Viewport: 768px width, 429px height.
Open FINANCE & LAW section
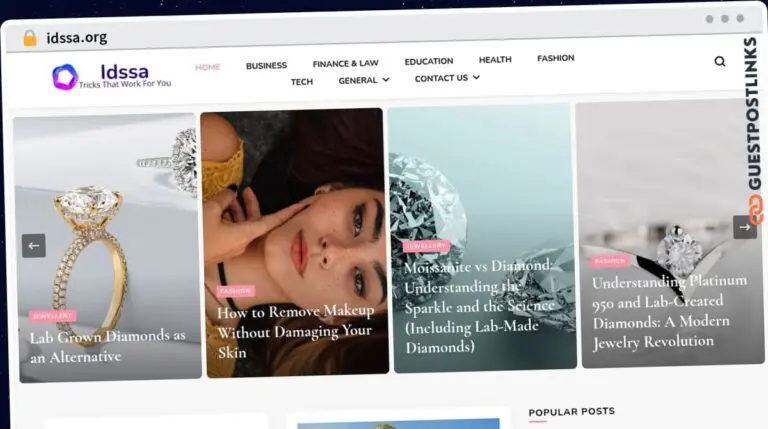(x=346, y=64)
